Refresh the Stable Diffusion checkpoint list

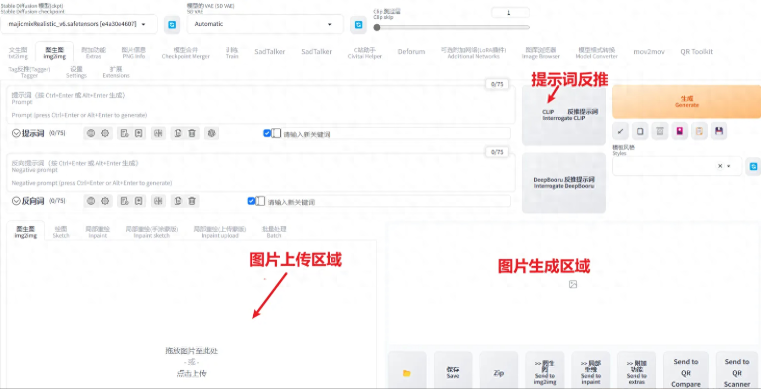(172, 24)
